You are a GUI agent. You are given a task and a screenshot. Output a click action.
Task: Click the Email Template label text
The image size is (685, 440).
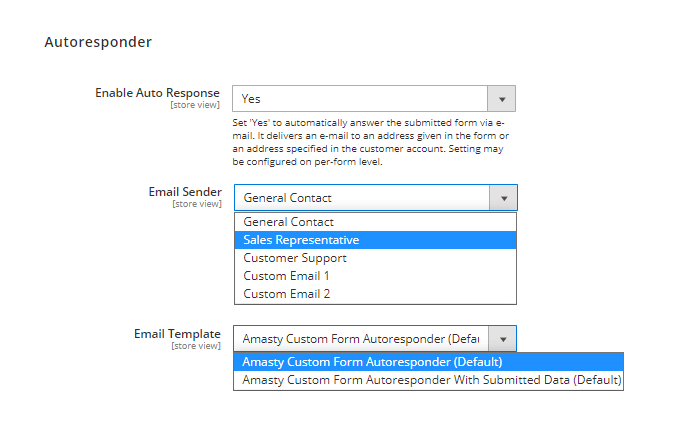coord(177,334)
